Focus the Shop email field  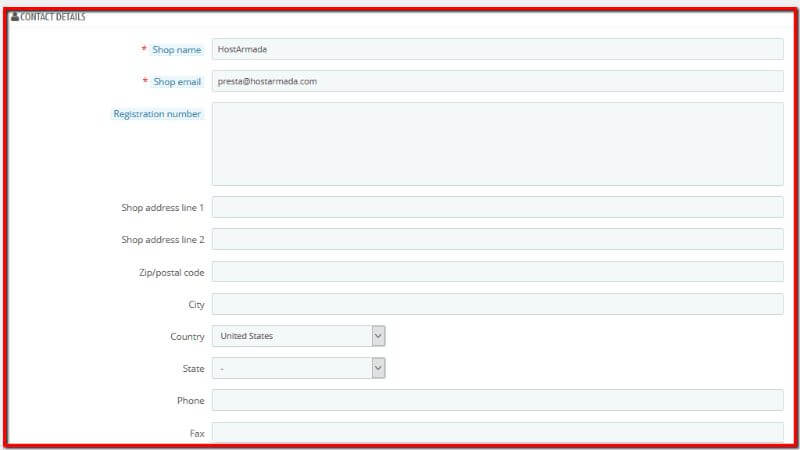click(x=497, y=81)
